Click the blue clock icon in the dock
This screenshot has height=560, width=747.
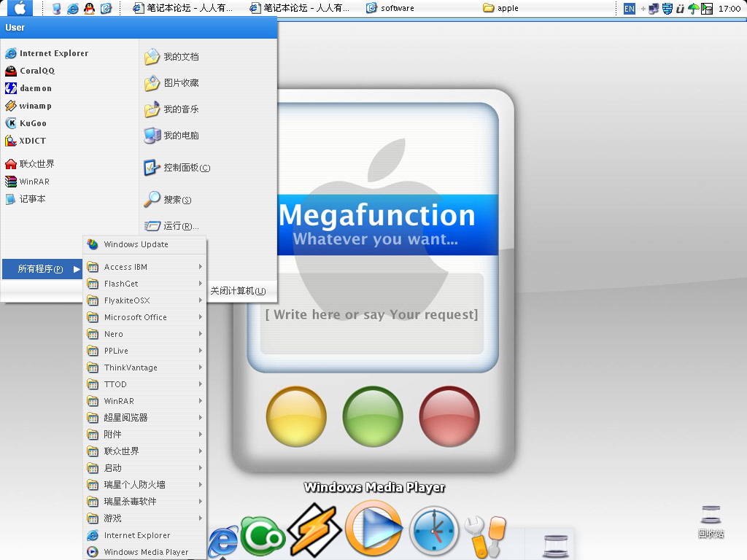point(434,531)
